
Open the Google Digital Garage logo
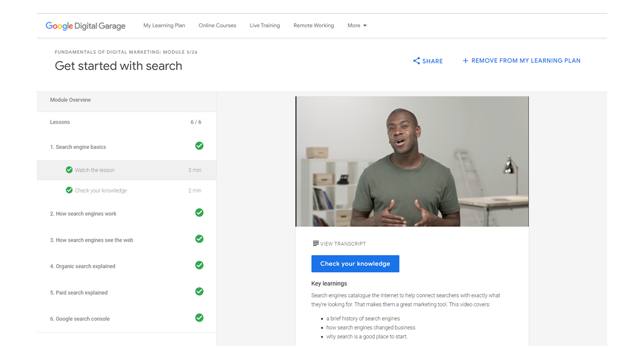point(86,26)
